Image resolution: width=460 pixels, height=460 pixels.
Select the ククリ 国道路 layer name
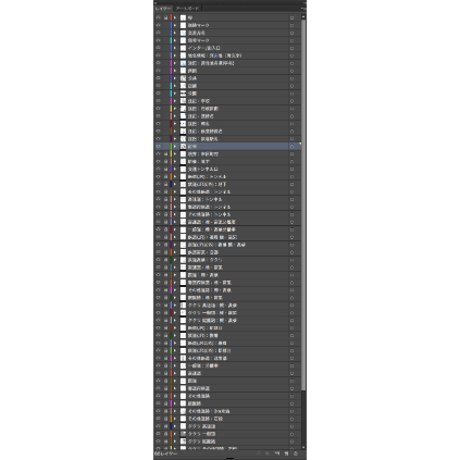point(202,441)
